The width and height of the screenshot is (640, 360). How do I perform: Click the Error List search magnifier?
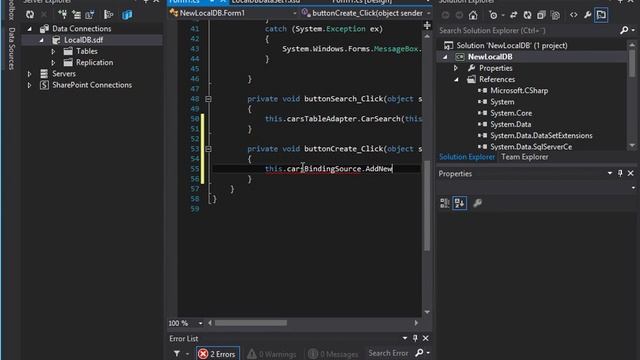click(x=419, y=353)
